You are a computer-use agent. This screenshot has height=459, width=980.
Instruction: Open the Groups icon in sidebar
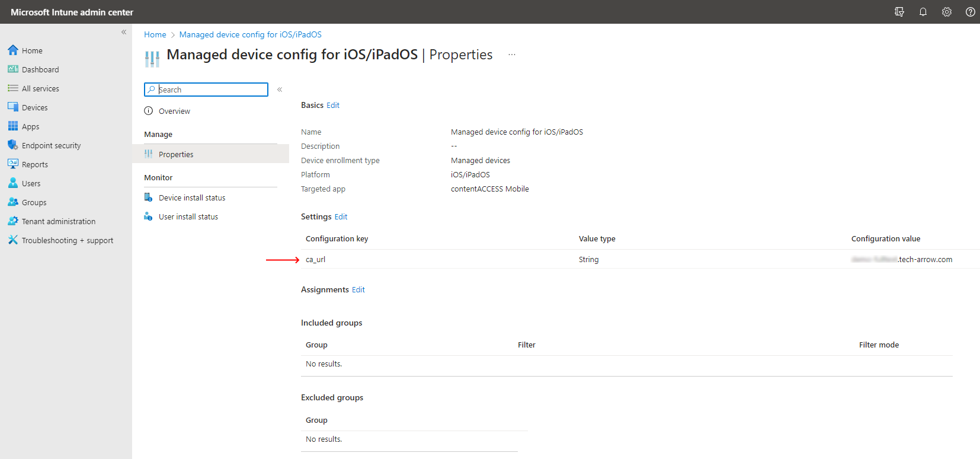click(x=13, y=202)
